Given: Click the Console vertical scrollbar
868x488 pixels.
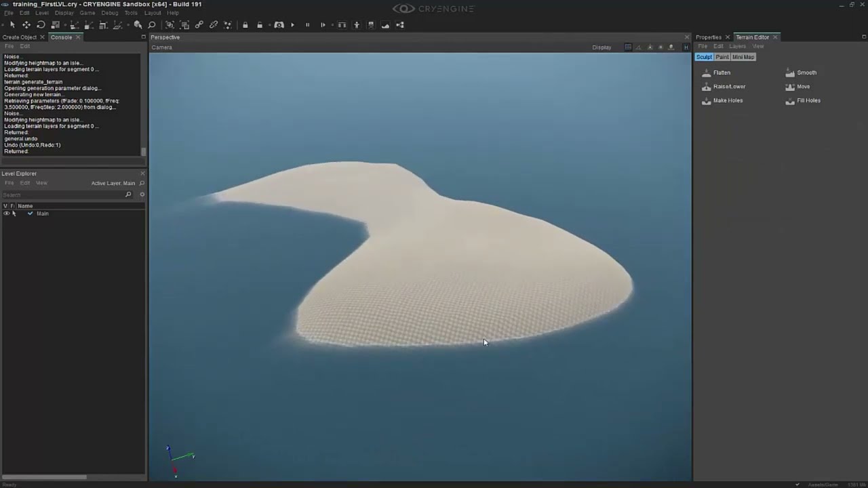Looking at the screenshot, I should (x=143, y=152).
